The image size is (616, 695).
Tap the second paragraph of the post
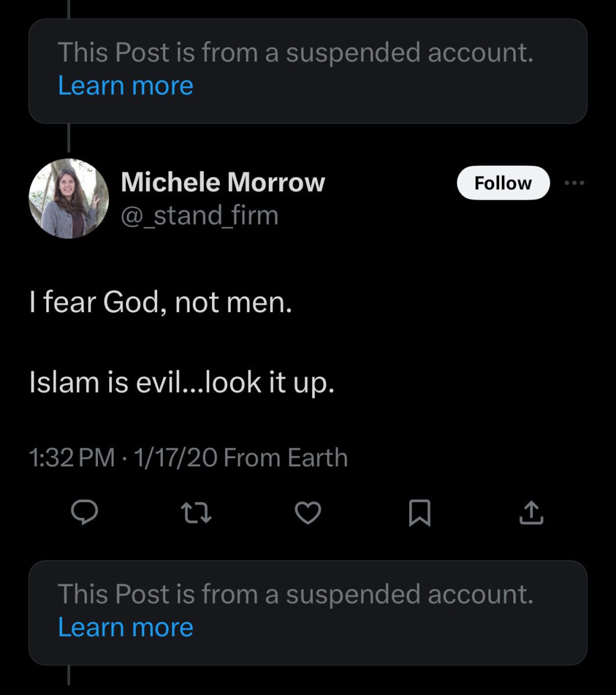coord(182,382)
